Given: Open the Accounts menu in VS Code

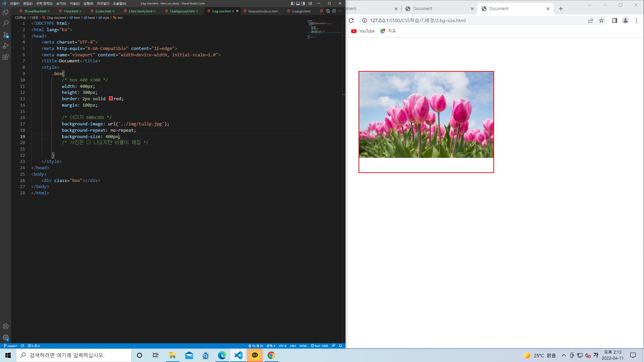Looking at the screenshot, I should (x=5, y=326).
